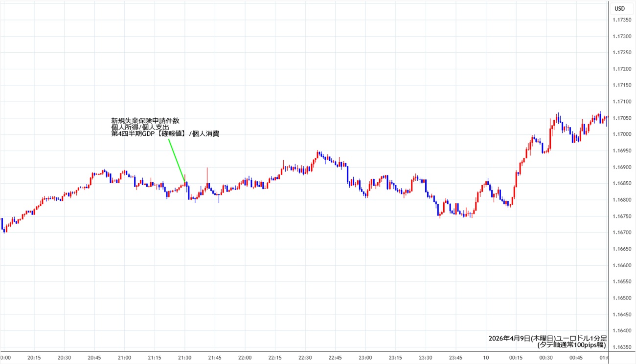
Task: Select the date marker 10 on time axis
Action: click(486, 358)
